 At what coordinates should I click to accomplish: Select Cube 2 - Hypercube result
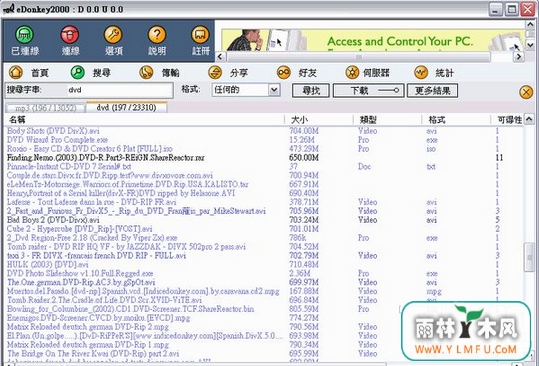coord(80,229)
